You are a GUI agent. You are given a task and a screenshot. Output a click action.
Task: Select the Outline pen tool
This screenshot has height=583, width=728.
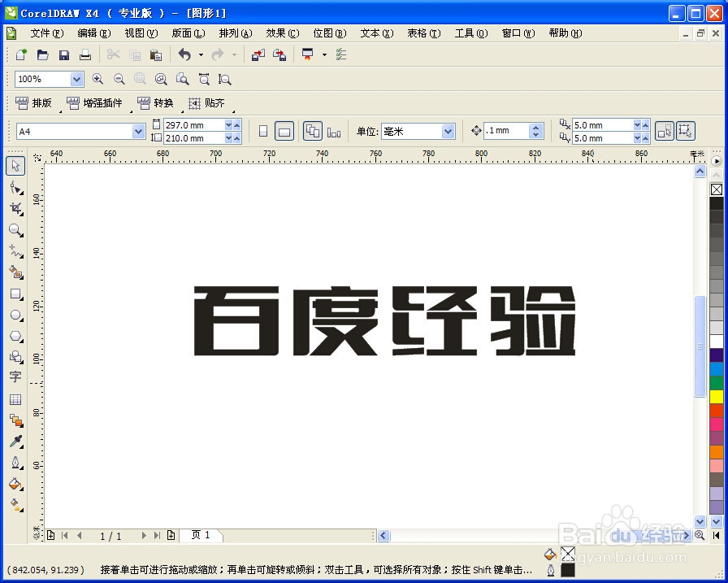tap(15, 463)
